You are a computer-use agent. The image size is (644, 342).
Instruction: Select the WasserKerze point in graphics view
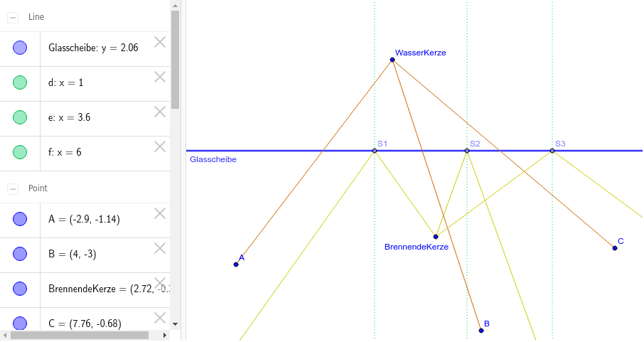coord(392,60)
